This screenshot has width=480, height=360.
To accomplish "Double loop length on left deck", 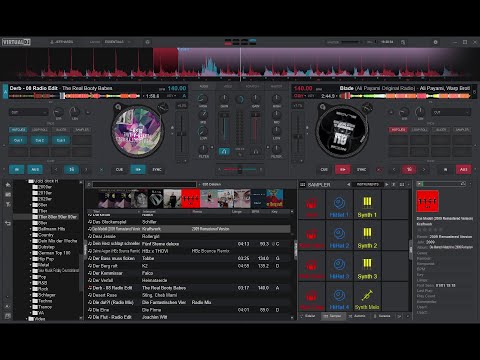I will tap(86, 169).
